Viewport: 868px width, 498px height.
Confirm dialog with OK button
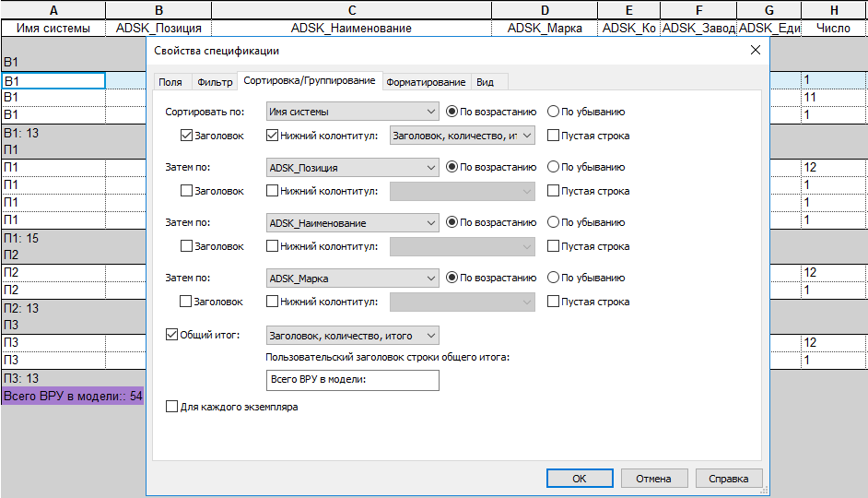(x=580, y=478)
